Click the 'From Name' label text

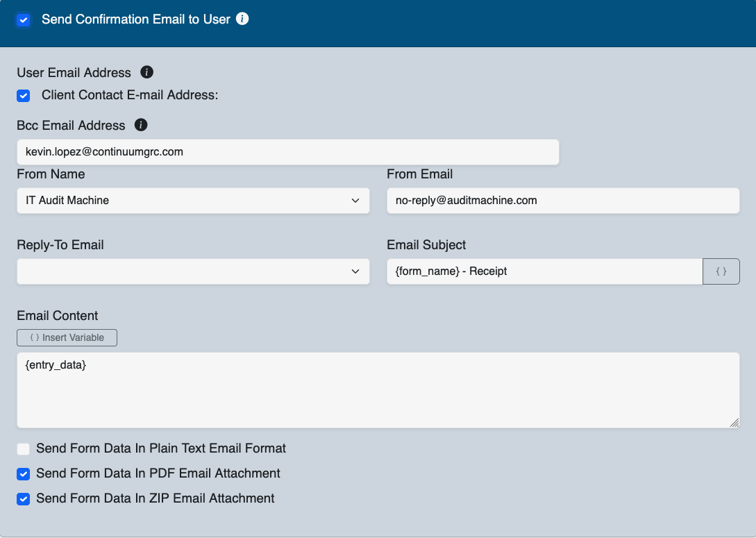click(x=51, y=174)
